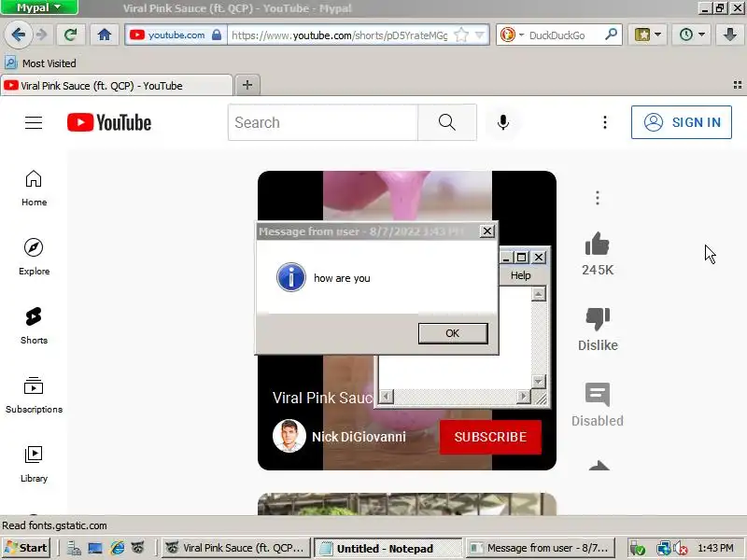Select the Viral Pink Sauce YouTube tab

click(117, 86)
